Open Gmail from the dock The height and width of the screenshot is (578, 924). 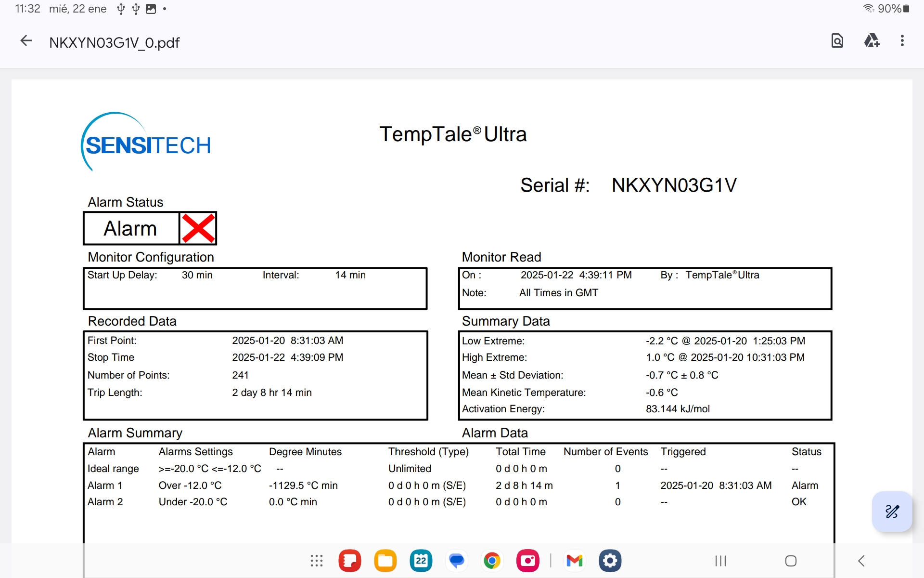coord(575,561)
